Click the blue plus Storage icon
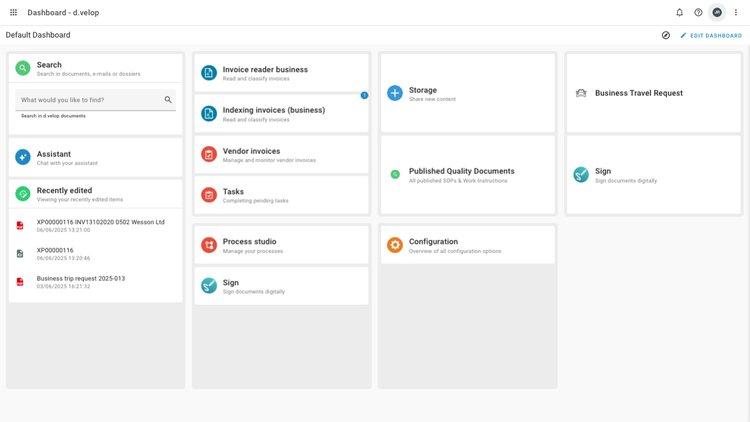Viewport: 750px width, 422px height. pyautogui.click(x=395, y=93)
